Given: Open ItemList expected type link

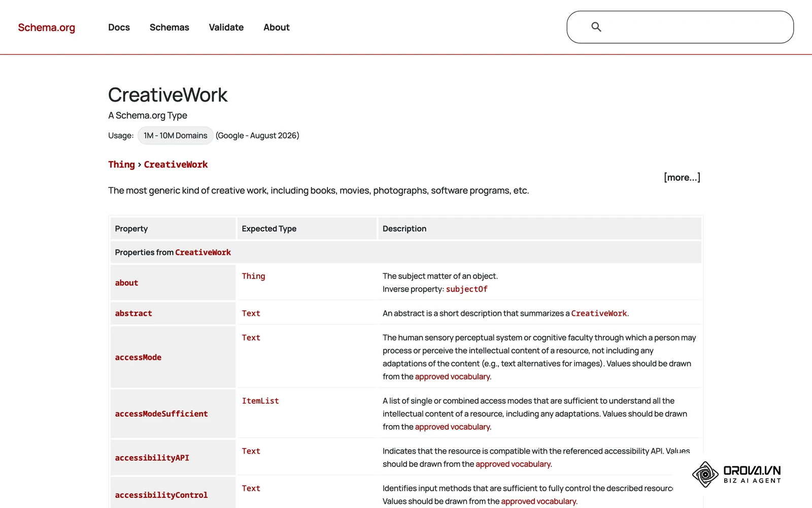Looking at the screenshot, I should point(260,401).
